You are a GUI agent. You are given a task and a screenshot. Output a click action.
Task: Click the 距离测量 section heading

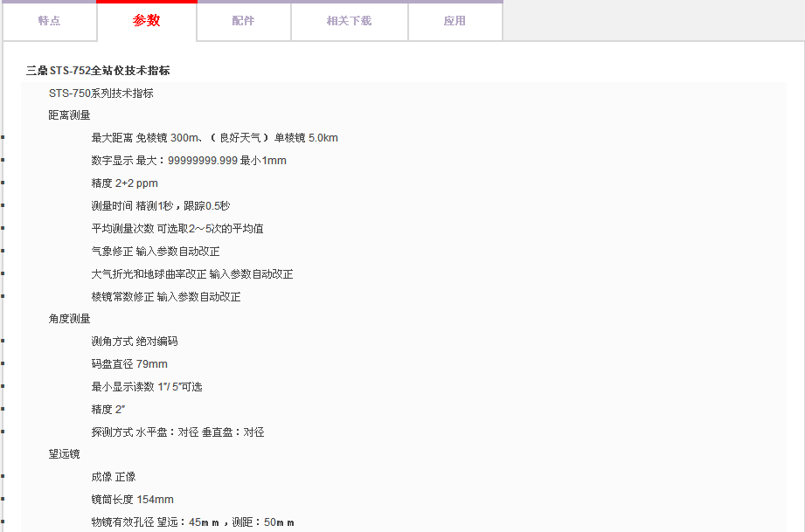click(69, 115)
